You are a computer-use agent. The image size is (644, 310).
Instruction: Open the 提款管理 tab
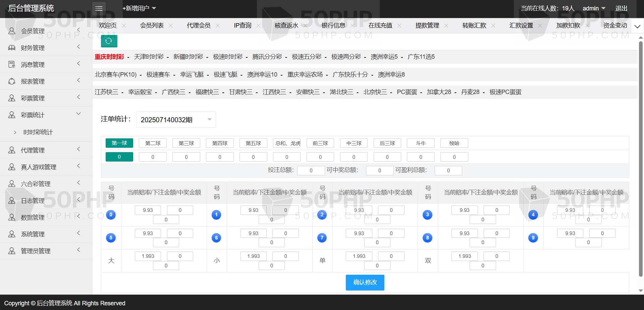click(x=427, y=26)
